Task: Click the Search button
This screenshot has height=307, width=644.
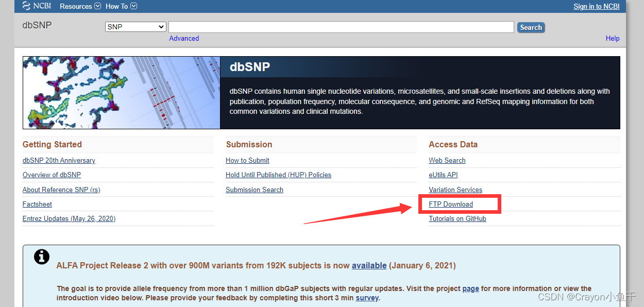Action: coord(531,27)
